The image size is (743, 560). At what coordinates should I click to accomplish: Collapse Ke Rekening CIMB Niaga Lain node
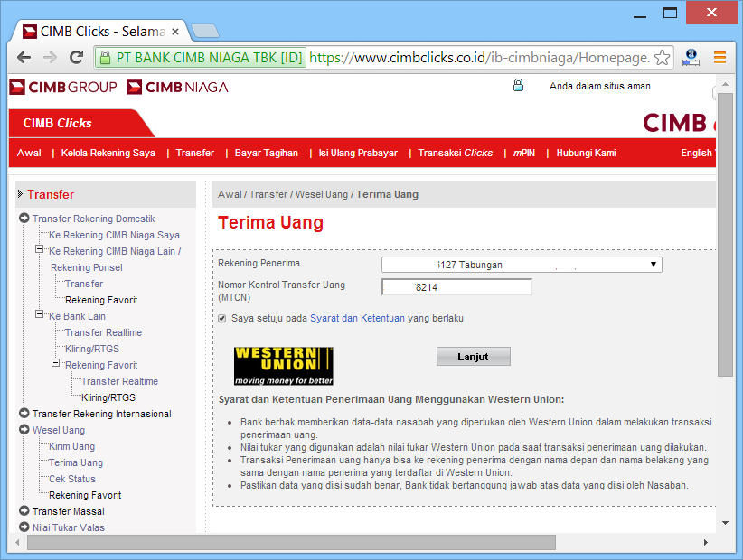(40, 249)
